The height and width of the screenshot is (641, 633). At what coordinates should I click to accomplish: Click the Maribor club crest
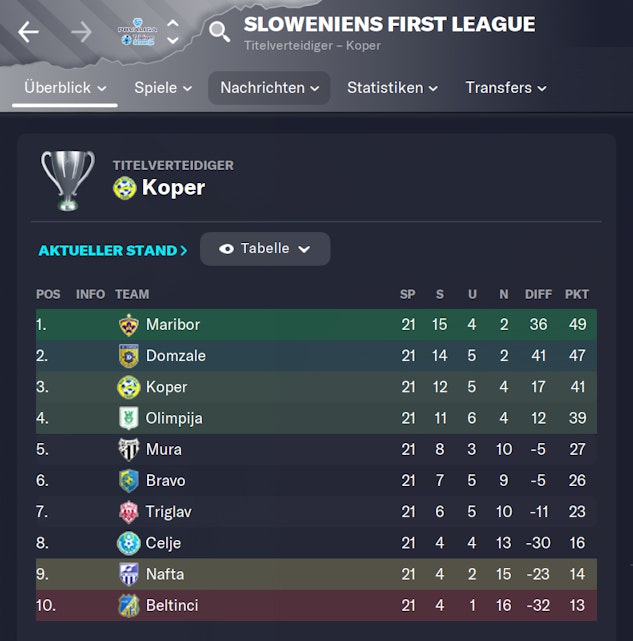[128, 325]
